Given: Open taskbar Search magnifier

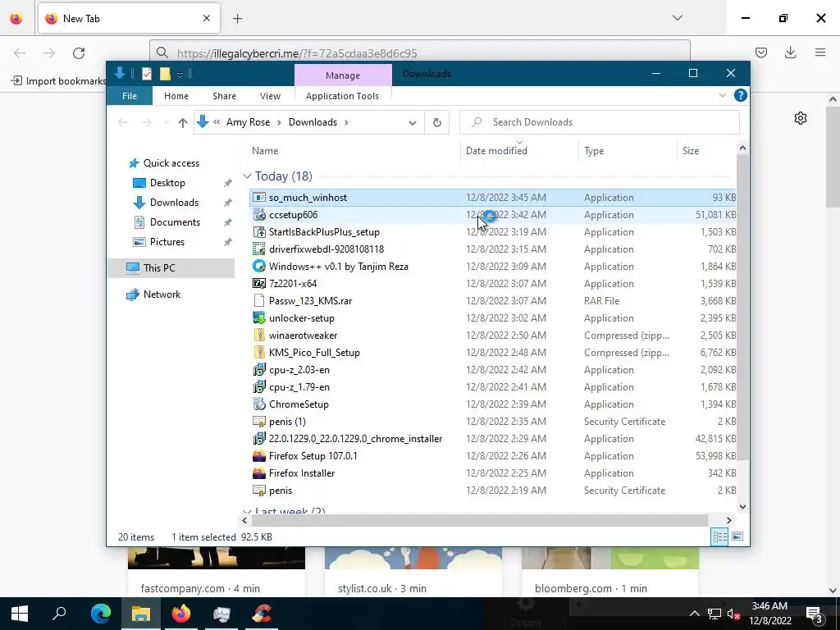Looking at the screenshot, I should pos(59,614).
